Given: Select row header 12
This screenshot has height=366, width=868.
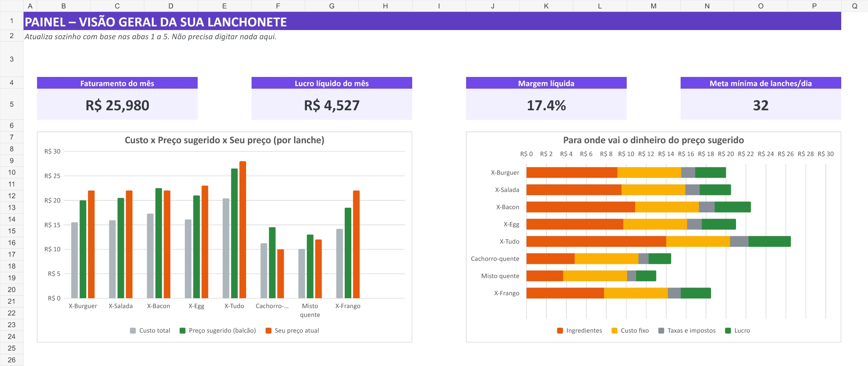Looking at the screenshot, I should point(12,196).
